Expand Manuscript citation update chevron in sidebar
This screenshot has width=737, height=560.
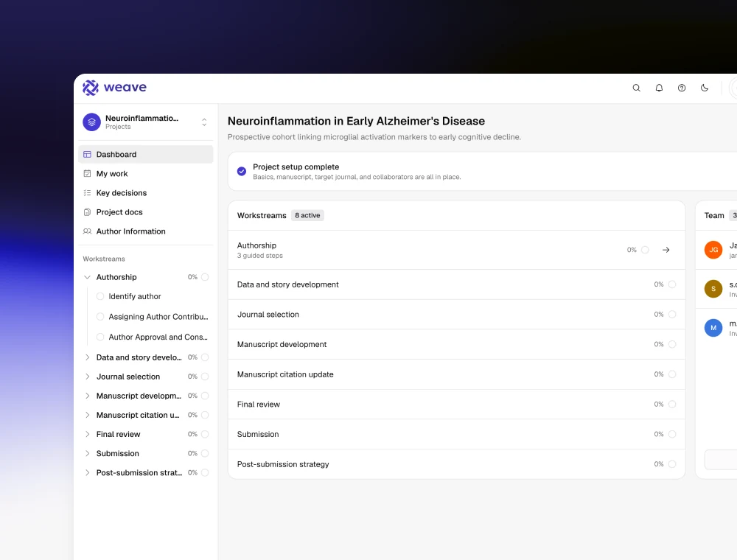point(87,416)
